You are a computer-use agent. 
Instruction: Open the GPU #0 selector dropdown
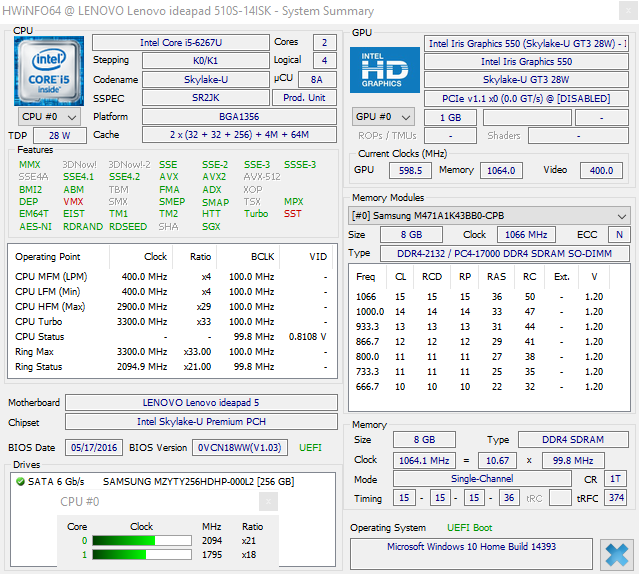[383, 117]
